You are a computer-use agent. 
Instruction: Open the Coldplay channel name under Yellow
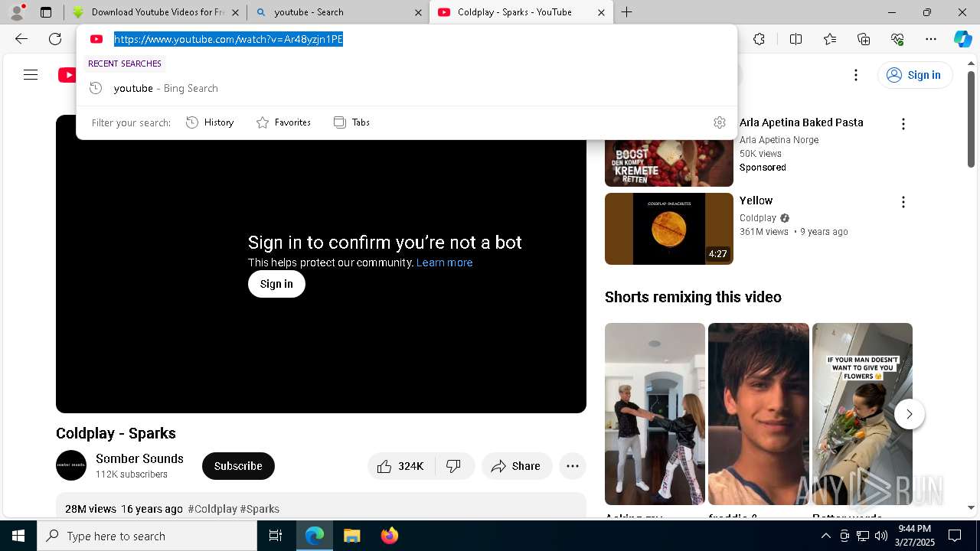pyautogui.click(x=758, y=218)
